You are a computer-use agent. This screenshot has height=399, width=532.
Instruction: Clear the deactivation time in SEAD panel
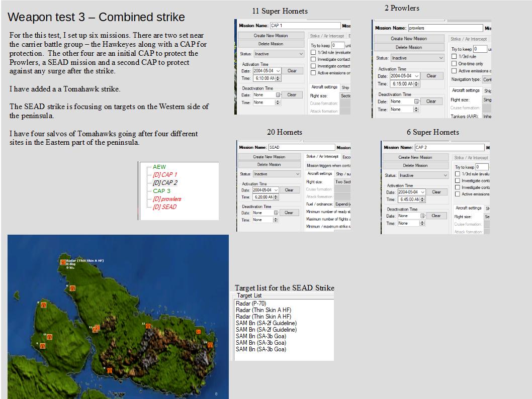click(x=289, y=213)
